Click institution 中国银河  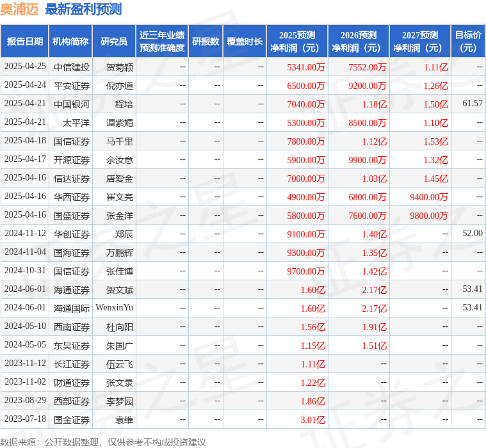(72, 104)
